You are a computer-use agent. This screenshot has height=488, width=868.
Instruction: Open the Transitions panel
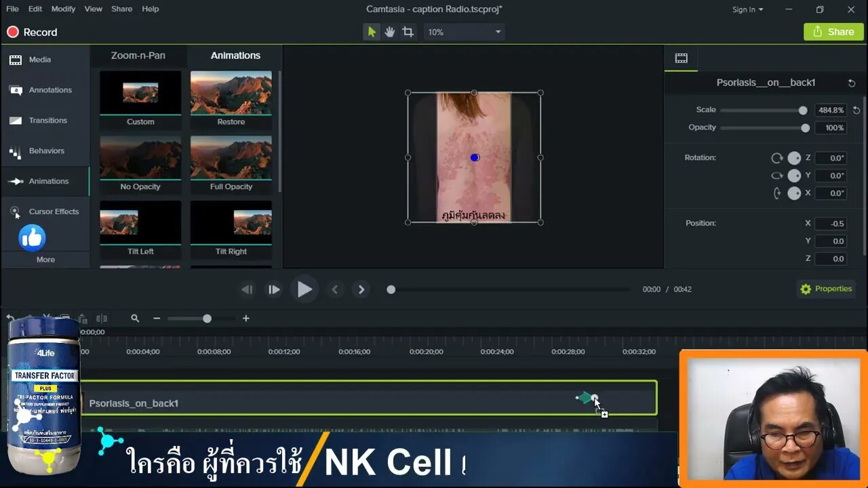pos(45,121)
